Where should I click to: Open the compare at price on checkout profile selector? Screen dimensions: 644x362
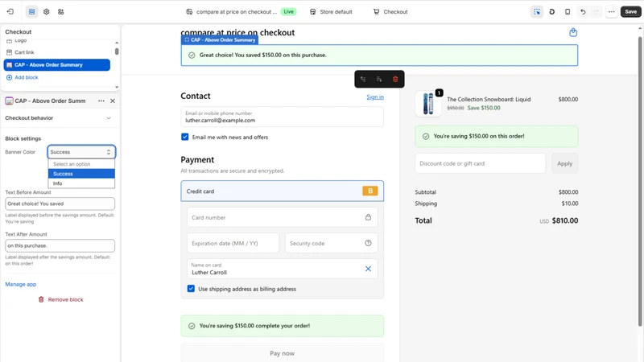click(x=232, y=11)
